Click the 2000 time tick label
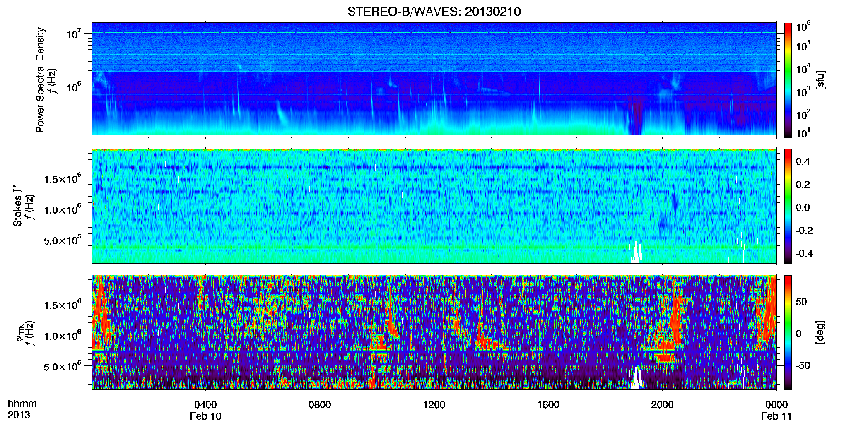The image size is (868, 447). click(x=662, y=404)
